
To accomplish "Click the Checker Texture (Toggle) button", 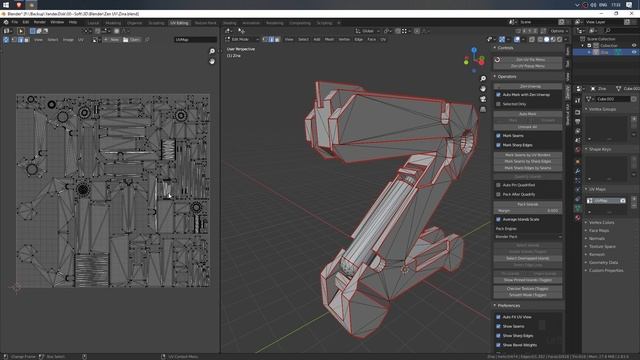I will point(528,289).
